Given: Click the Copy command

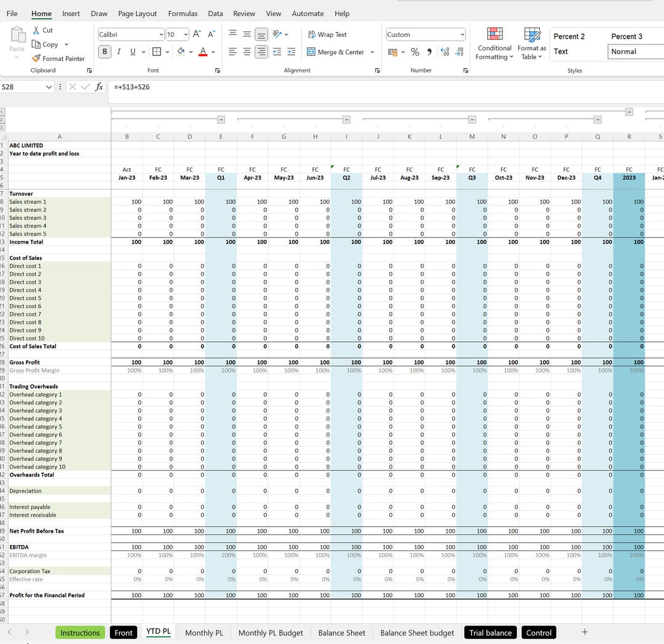Looking at the screenshot, I should click(x=49, y=44).
